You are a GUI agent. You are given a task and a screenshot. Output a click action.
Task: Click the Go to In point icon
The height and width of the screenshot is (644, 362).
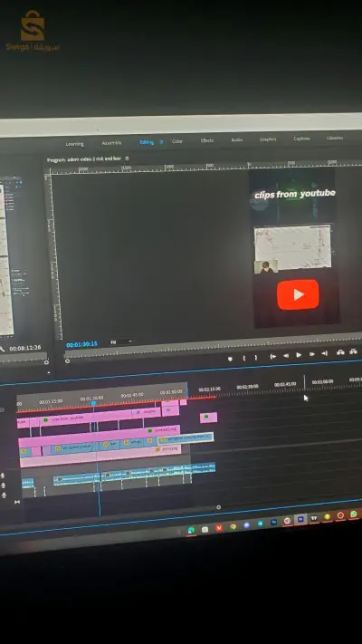pos(273,357)
